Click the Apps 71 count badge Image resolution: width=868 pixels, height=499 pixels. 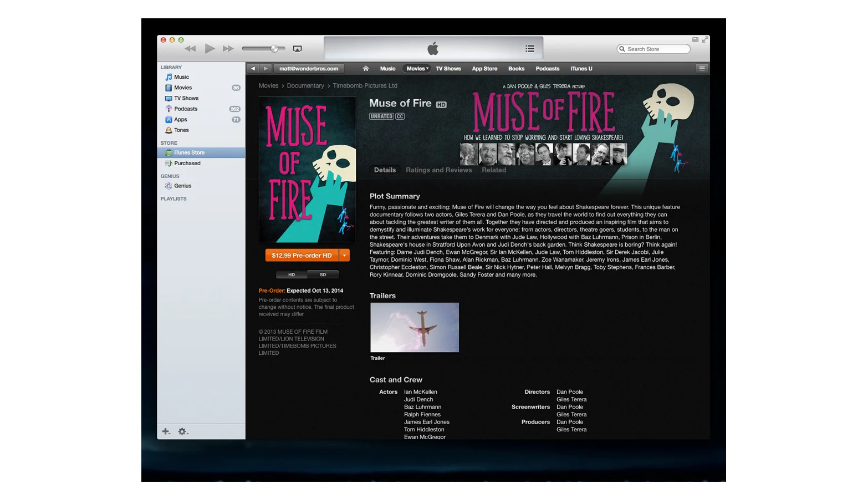pyautogui.click(x=236, y=120)
